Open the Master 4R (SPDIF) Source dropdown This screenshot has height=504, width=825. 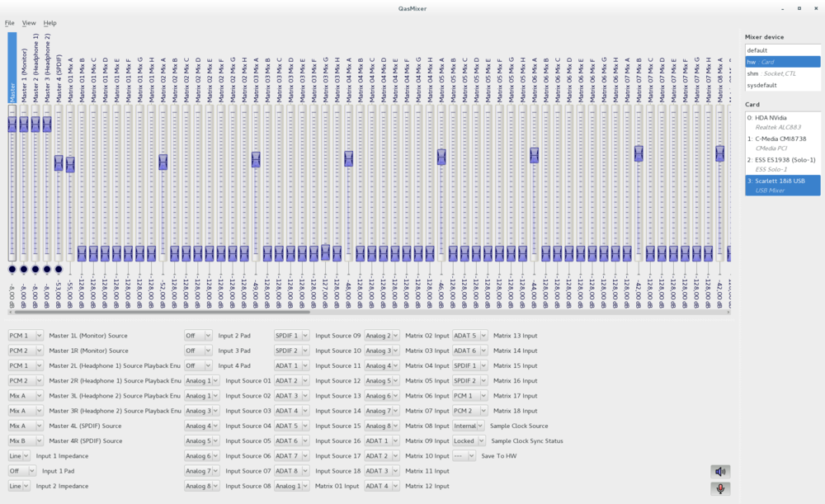[26, 440]
